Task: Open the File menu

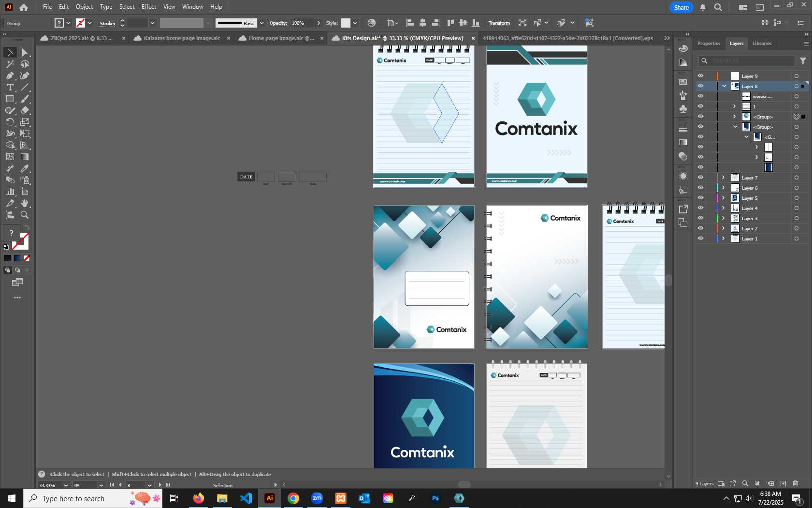Action: point(47,7)
